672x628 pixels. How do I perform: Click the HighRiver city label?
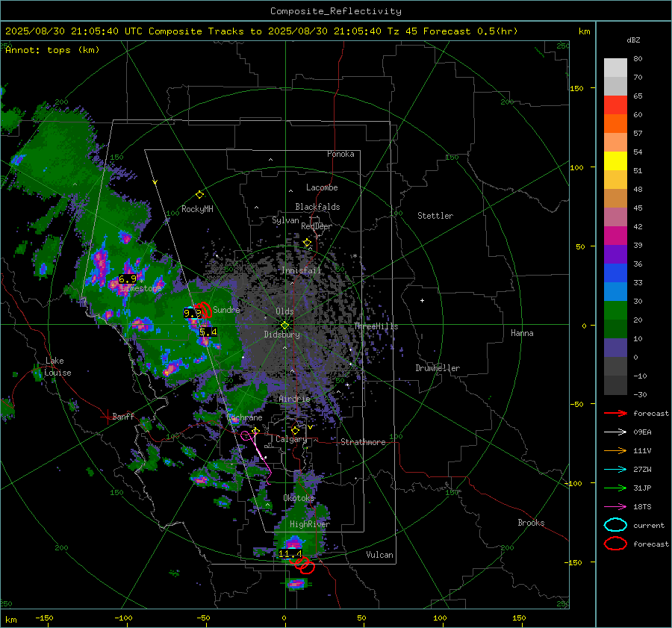pyautogui.click(x=310, y=524)
